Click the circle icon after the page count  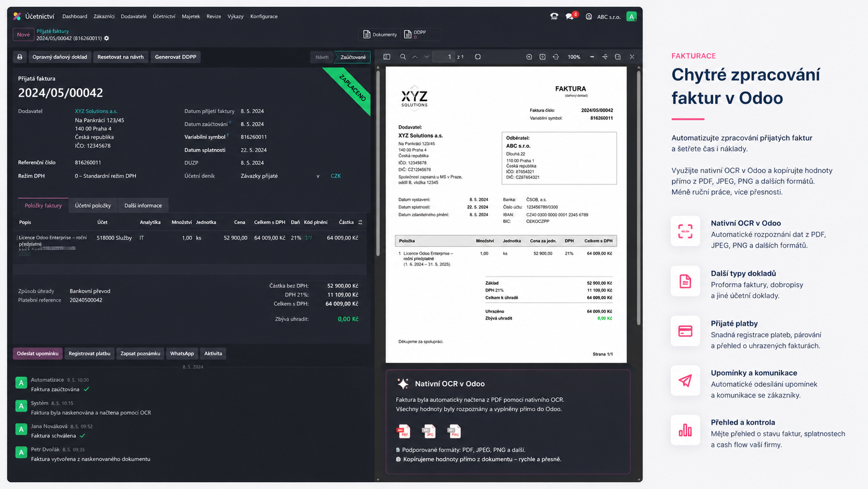[x=478, y=57]
